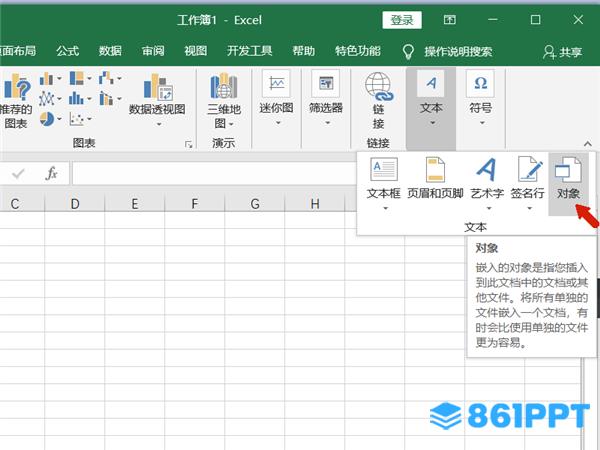Open the Charts group dialog launcher
This screenshot has height=450, width=600.
point(188,144)
